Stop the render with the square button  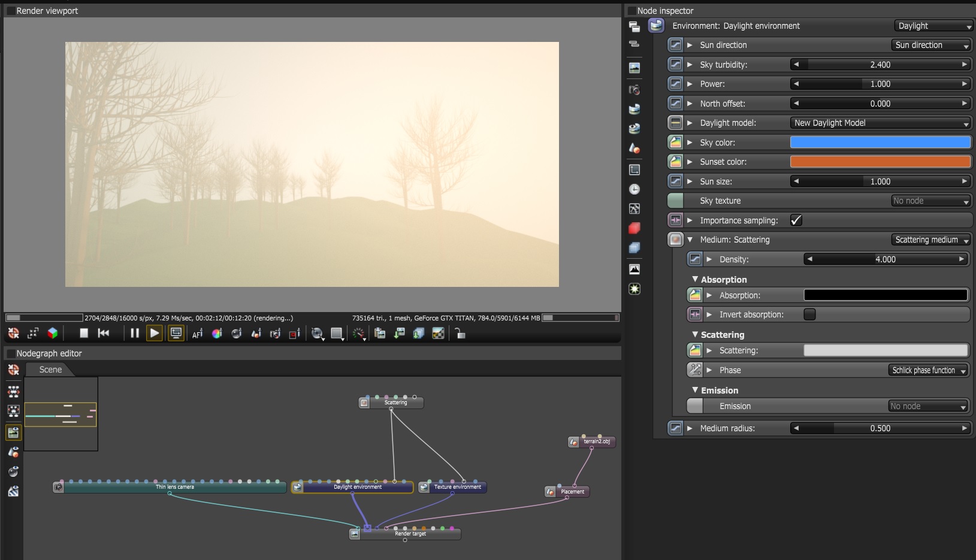(84, 334)
